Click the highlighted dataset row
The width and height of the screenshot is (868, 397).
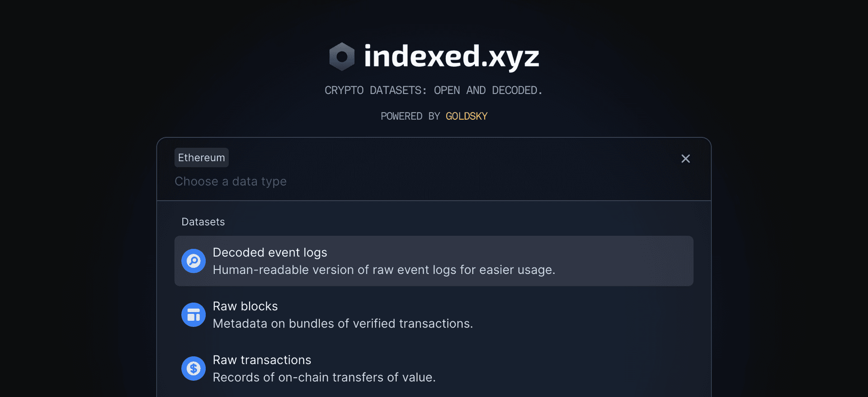(x=433, y=261)
